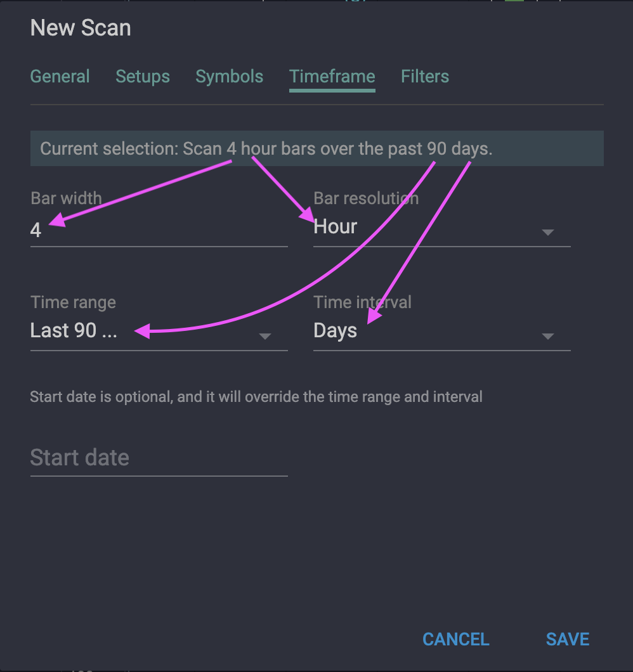The height and width of the screenshot is (672, 633).
Task: Open the Setups tab
Action: [142, 76]
